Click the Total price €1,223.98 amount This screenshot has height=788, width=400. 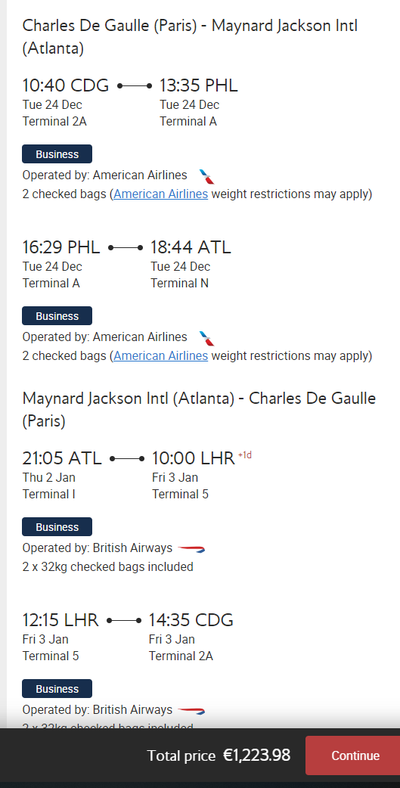(x=257, y=755)
